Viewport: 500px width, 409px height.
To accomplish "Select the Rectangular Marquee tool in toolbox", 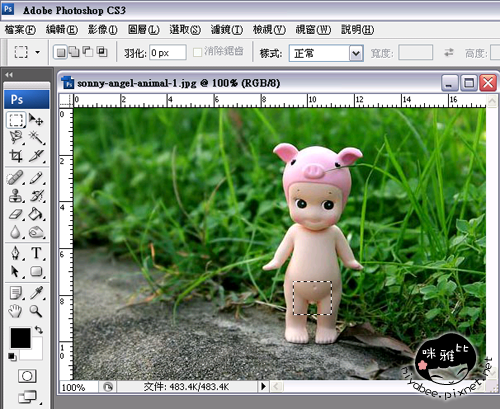I will click(16, 120).
